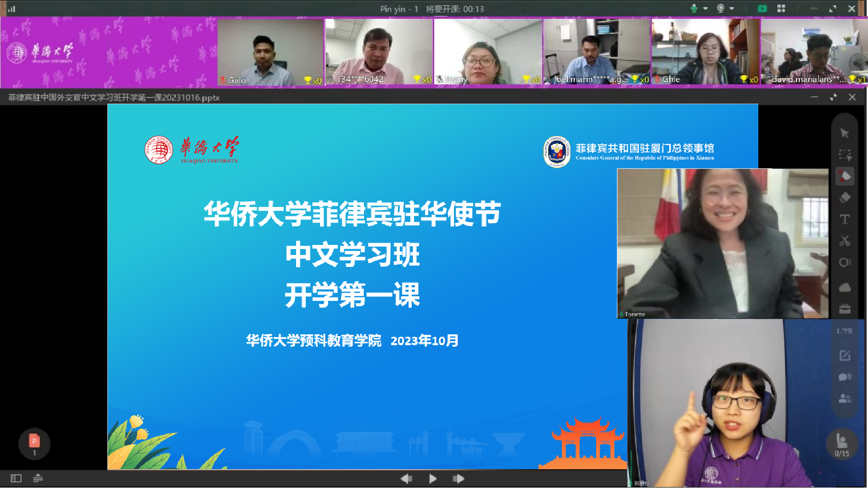Pick the eraser tool in sidebar
The height and width of the screenshot is (488, 868).
click(x=845, y=198)
